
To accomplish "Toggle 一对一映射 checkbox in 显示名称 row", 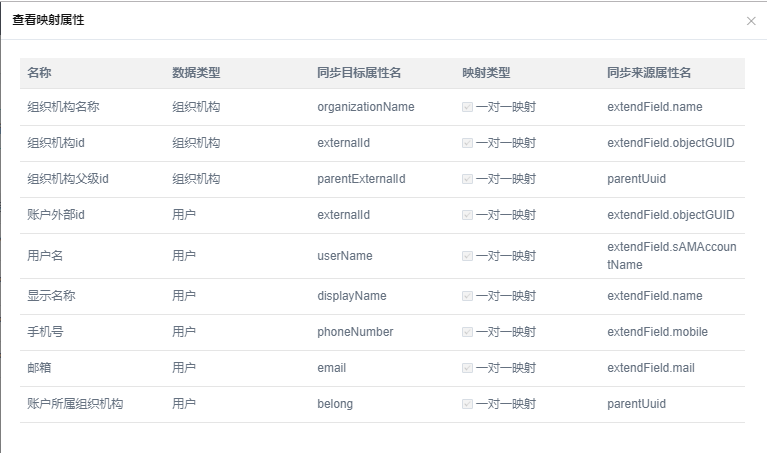I will [468, 296].
